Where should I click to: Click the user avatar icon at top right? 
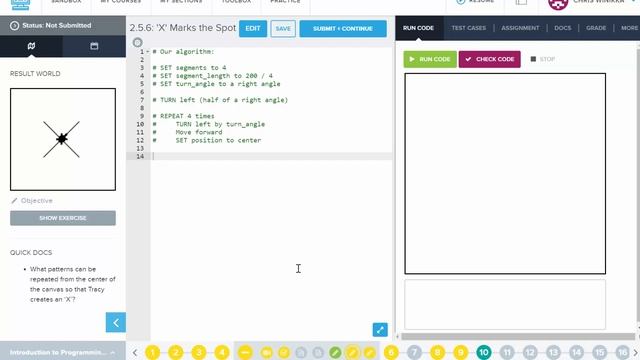(x=558, y=4)
